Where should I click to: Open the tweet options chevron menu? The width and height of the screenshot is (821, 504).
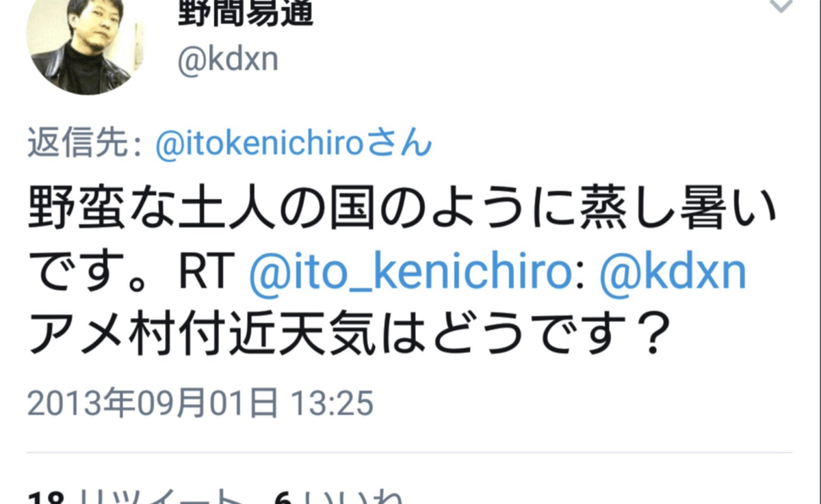click(781, 7)
